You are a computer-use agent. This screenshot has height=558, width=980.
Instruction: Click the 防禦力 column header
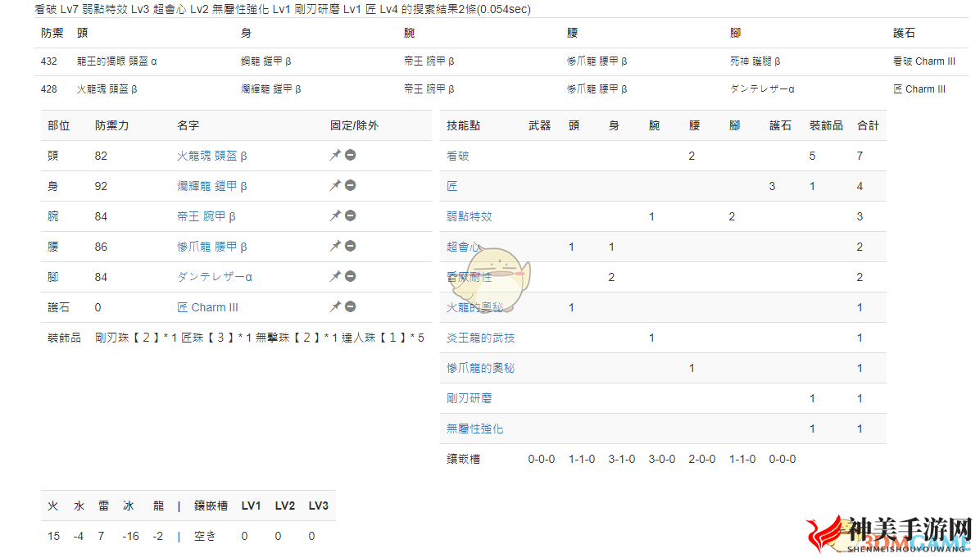tap(112, 125)
